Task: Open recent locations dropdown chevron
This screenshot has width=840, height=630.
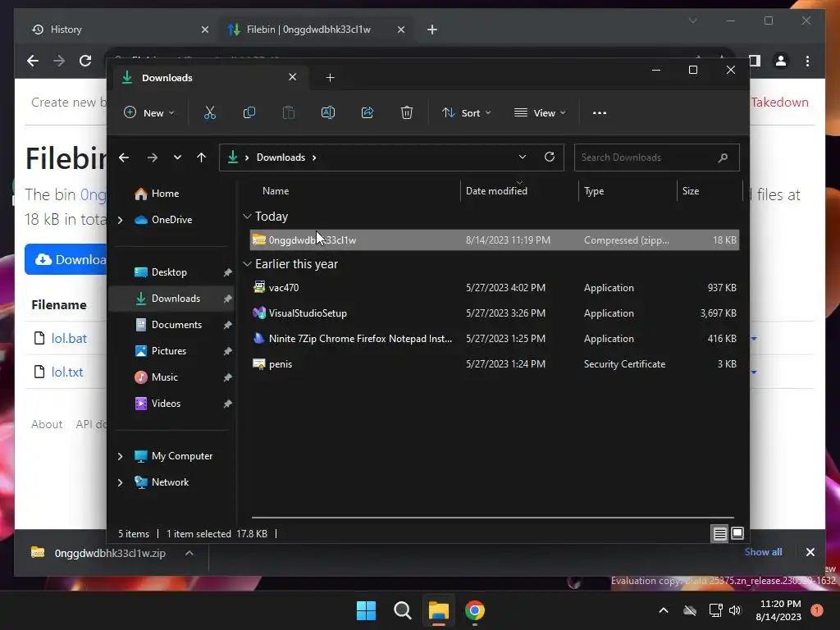Action: tap(177, 157)
